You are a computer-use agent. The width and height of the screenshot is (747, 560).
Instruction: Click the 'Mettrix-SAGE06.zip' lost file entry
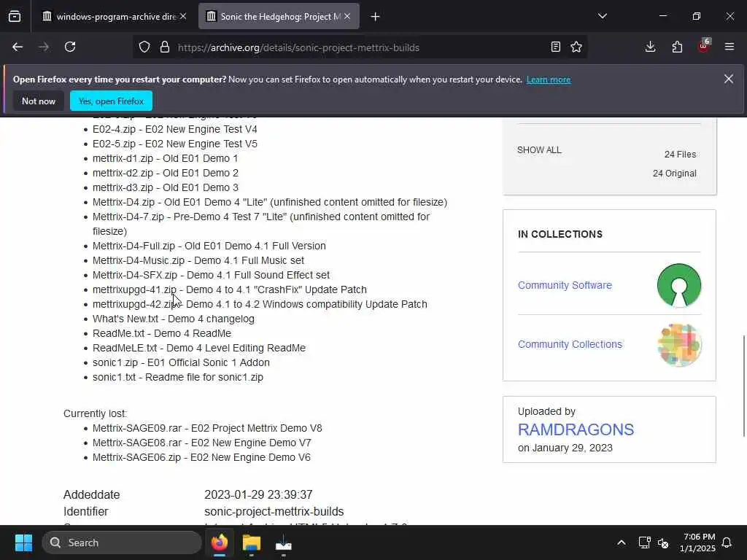[201, 458]
